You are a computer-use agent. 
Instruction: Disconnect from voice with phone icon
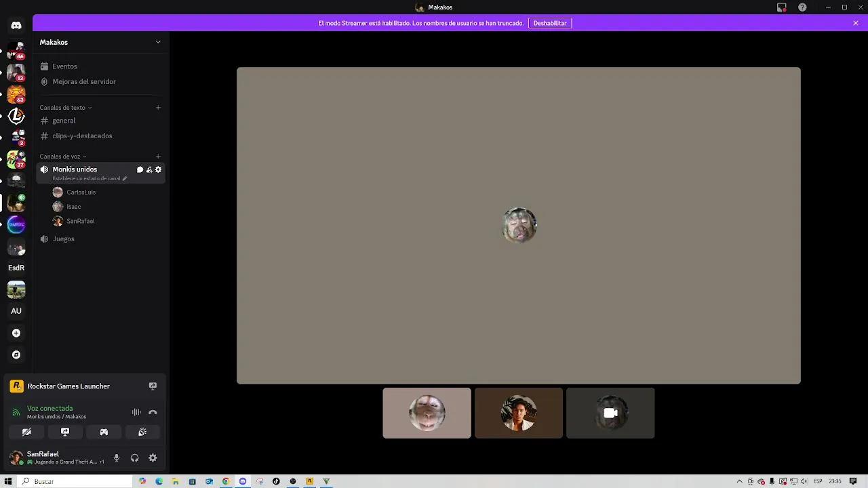coord(153,412)
